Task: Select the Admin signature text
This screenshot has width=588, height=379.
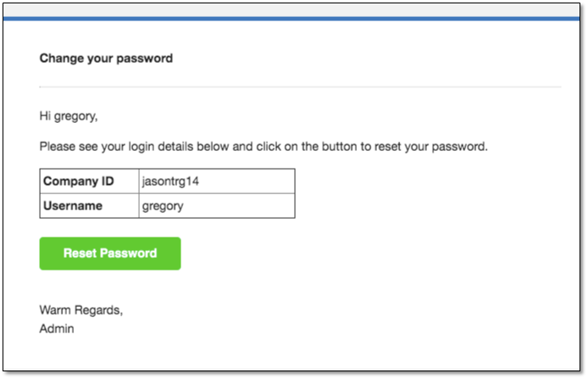Action: pyautogui.click(x=57, y=329)
